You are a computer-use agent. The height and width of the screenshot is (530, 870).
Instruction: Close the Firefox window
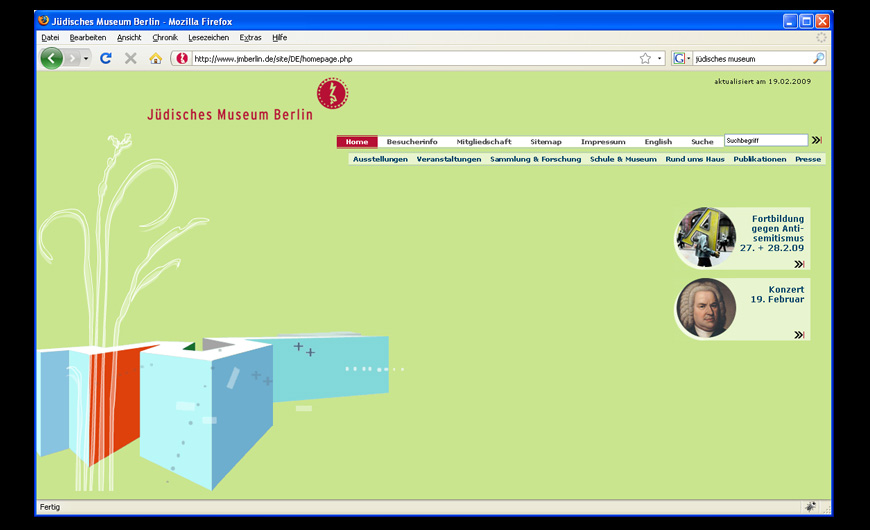822,21
